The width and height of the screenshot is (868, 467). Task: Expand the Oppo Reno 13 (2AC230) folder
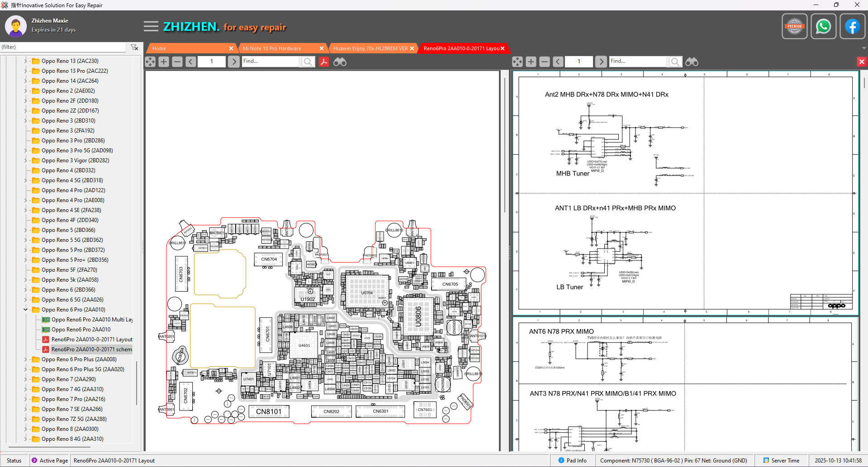(x=25, y=61)
